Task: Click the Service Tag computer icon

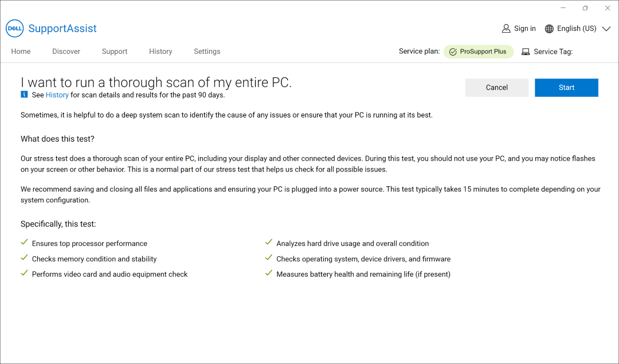Action: (x=526, y=51)
